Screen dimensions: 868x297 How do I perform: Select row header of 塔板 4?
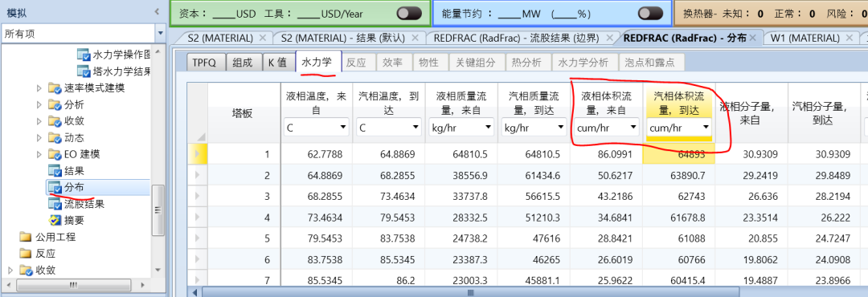tap(197, 218)
